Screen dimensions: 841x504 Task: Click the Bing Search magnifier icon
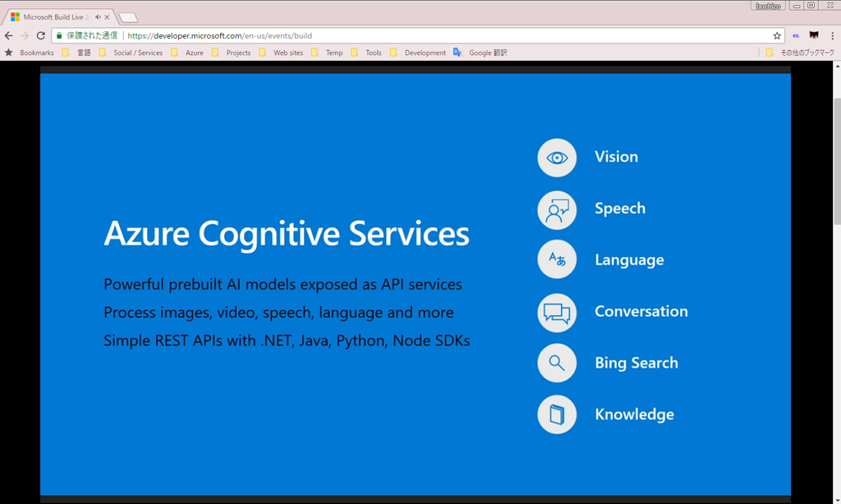[x=557, y=363]
